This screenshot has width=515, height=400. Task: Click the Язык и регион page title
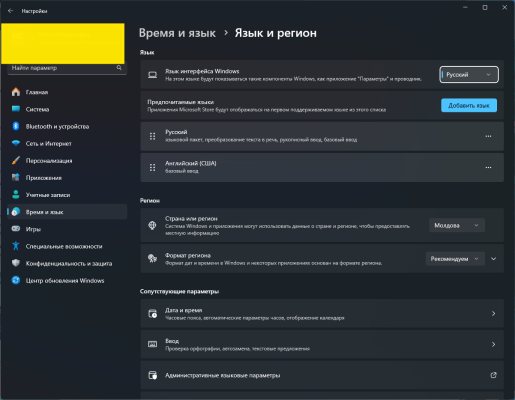tap(276, 33)
